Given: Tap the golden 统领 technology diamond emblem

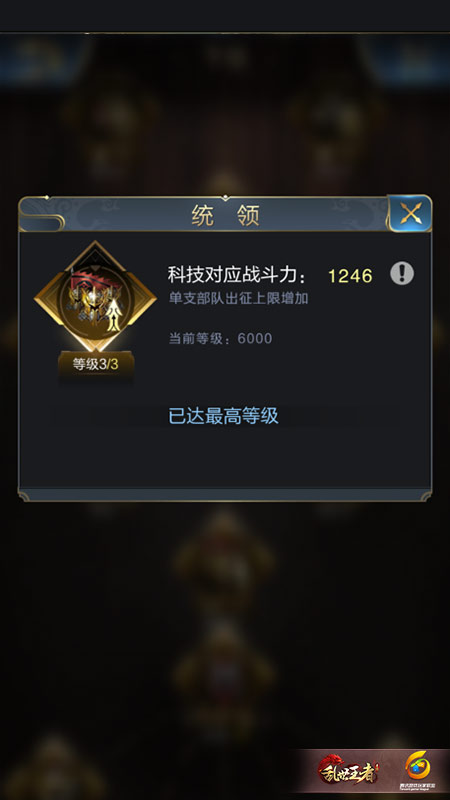Looking at the screenshot, I should tap(95, 296).
